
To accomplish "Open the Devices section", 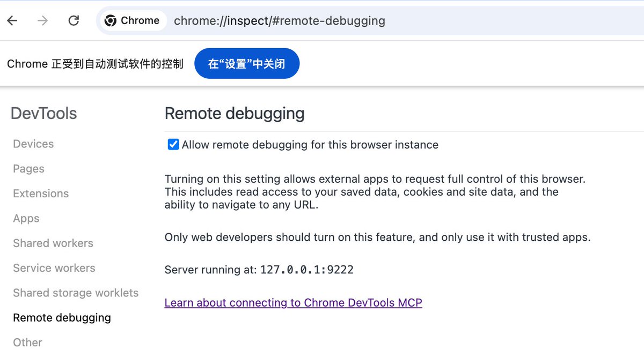I will [x=33, y=144].
